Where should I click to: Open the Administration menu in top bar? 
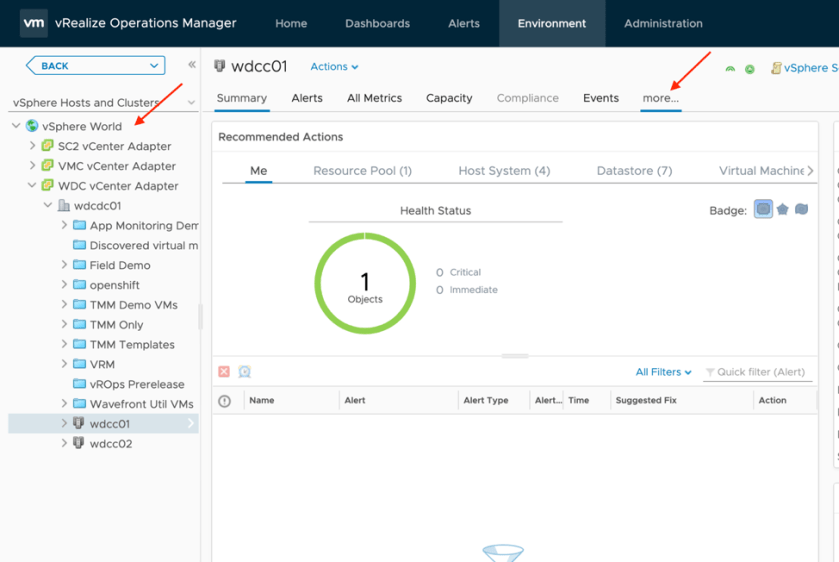coord(663,23)
